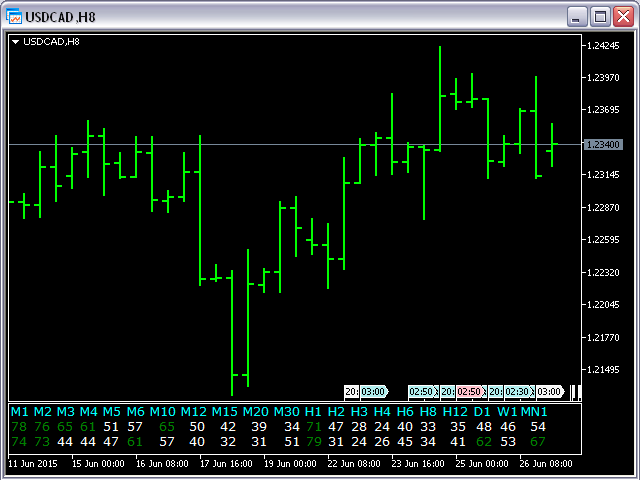Viewport: 640px width, 480px height.
Task: Click the M4 timeframe label
Action: coord(89,411)
